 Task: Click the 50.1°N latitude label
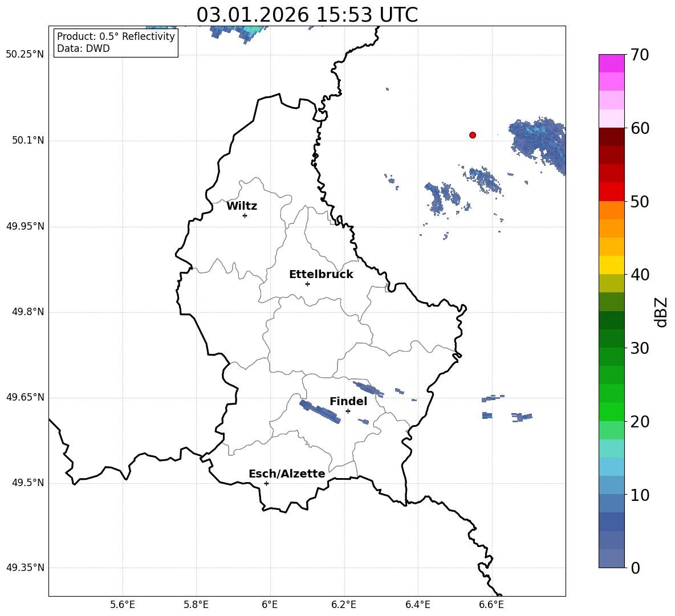coord(28,140)
